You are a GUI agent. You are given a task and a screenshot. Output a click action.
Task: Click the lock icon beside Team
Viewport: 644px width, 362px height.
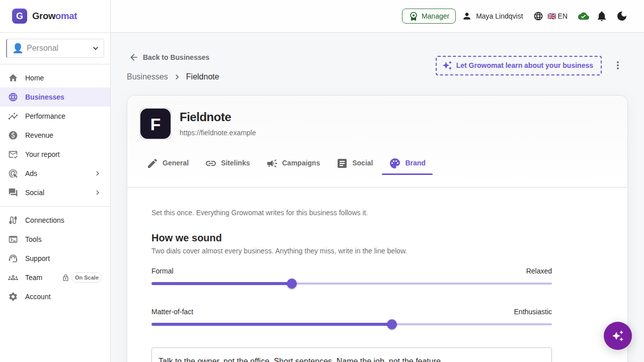click(65, 278)
